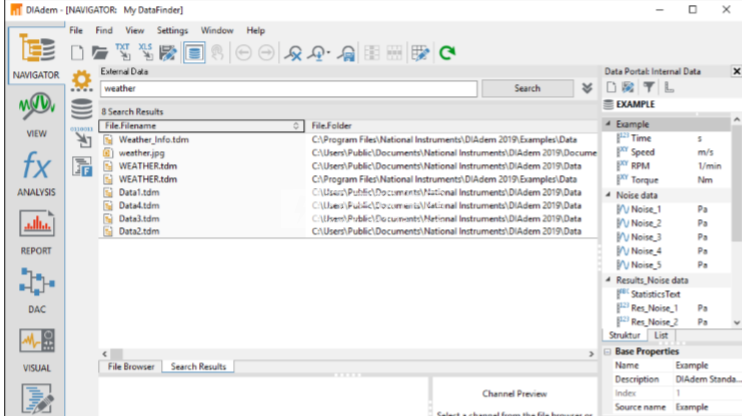Collapse the Example group

(x=608, y=124)
